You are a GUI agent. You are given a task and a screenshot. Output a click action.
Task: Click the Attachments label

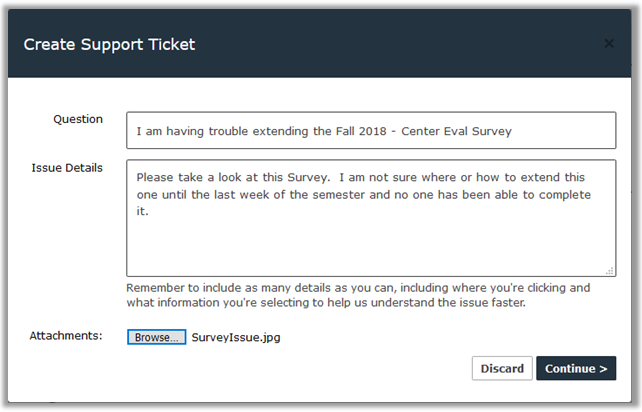[x=66, y=335]
